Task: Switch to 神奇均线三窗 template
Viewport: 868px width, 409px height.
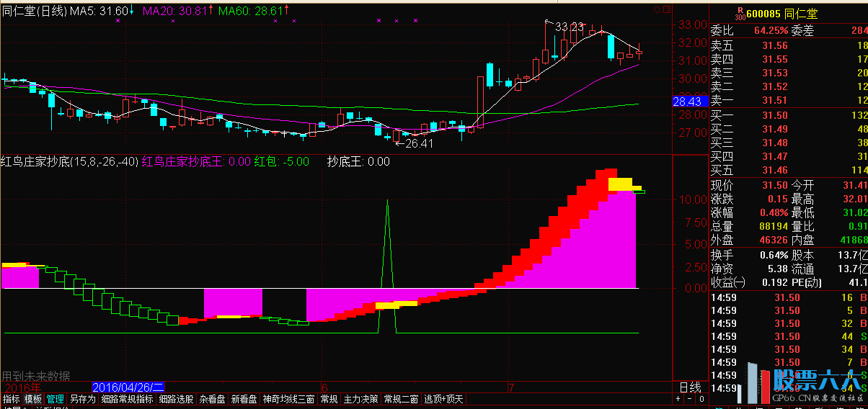Action: click(x=288, y=399)
